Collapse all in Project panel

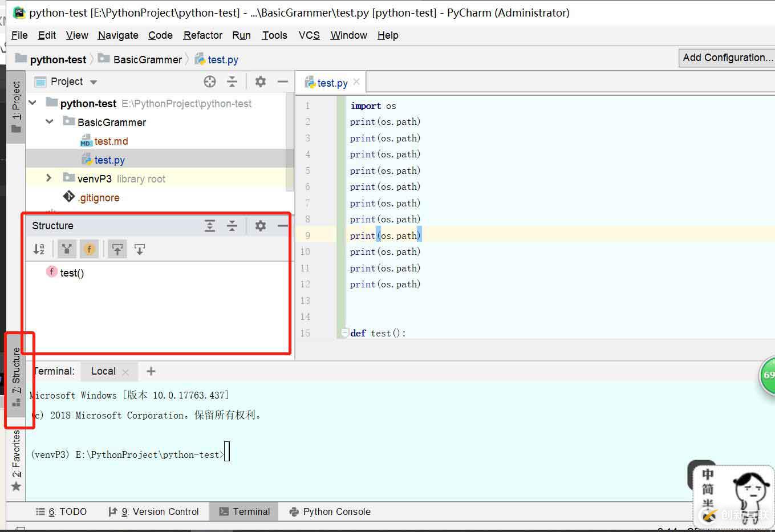pyautogui.click(x=232, y=82)
